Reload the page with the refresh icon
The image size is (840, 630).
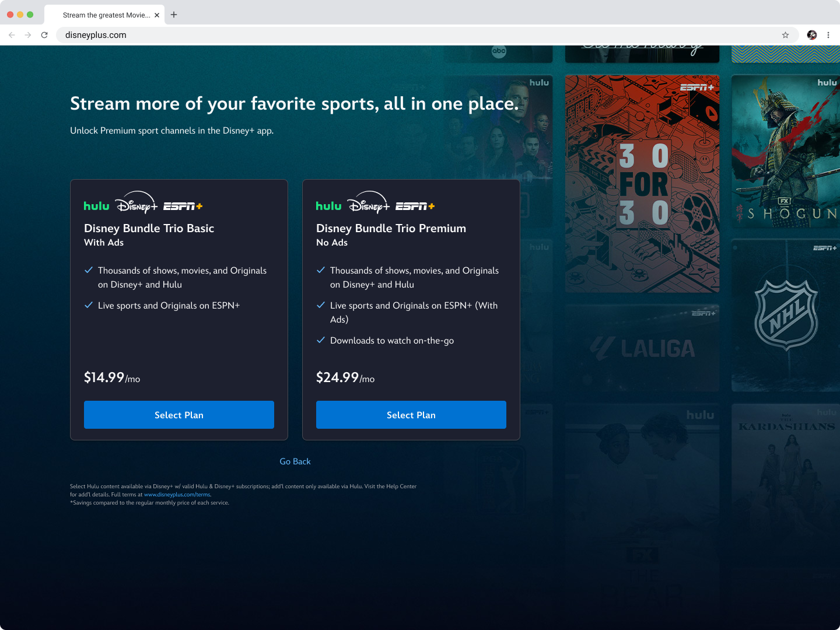click(x=44, y=35)
